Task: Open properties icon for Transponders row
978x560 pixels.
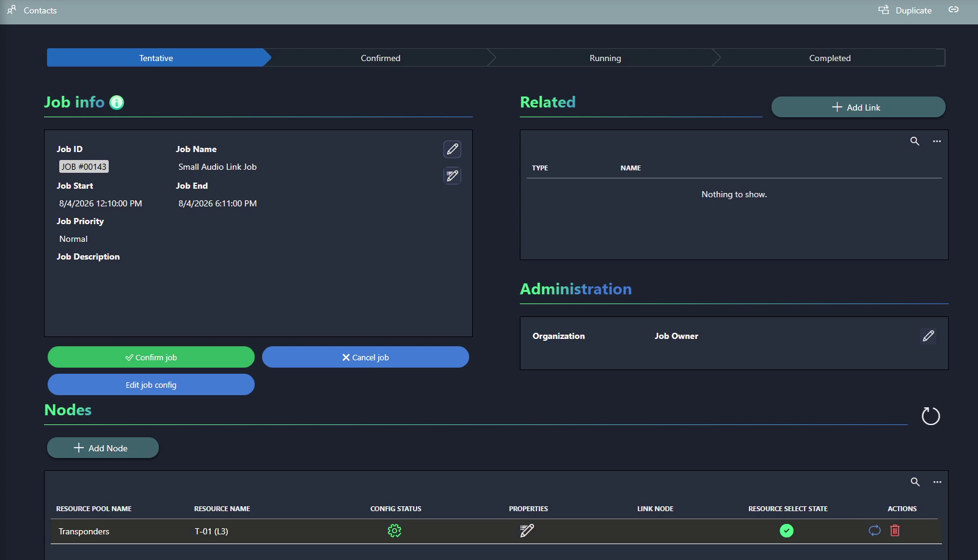Action: click(x=527, y=531)
